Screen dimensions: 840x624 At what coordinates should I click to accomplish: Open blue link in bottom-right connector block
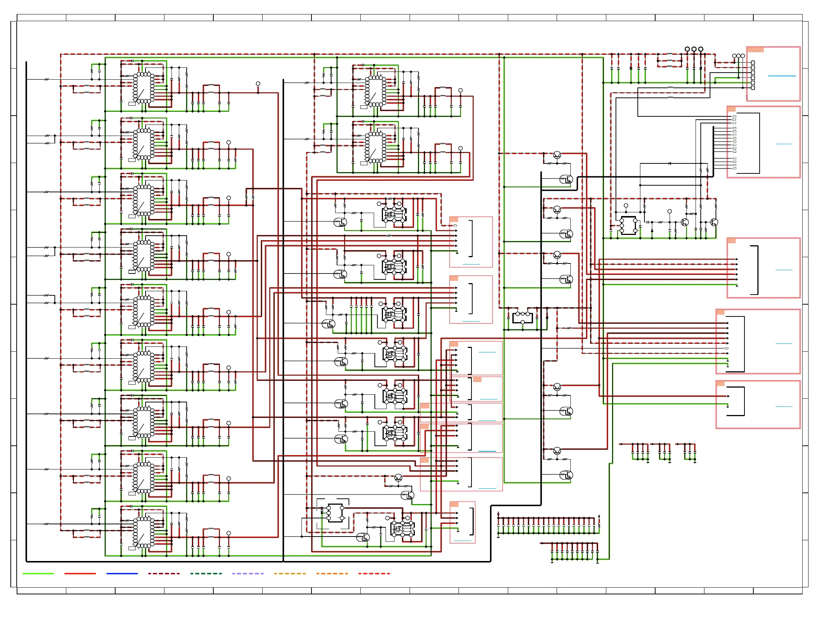point(784,407)
